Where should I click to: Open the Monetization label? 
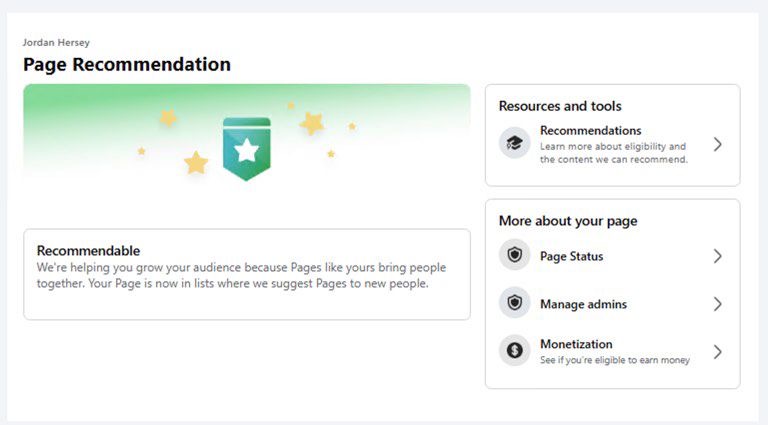[576, 344]
